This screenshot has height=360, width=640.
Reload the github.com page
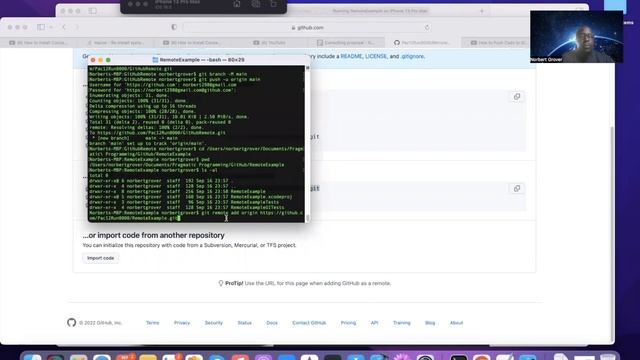[427, 27]
